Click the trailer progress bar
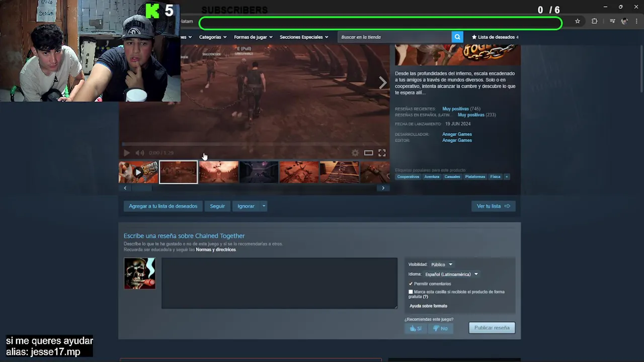The image size is (644, 362). (254, 144)
